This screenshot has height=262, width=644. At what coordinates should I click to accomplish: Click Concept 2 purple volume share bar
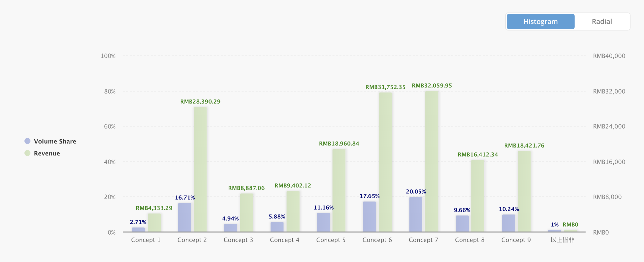185,217
